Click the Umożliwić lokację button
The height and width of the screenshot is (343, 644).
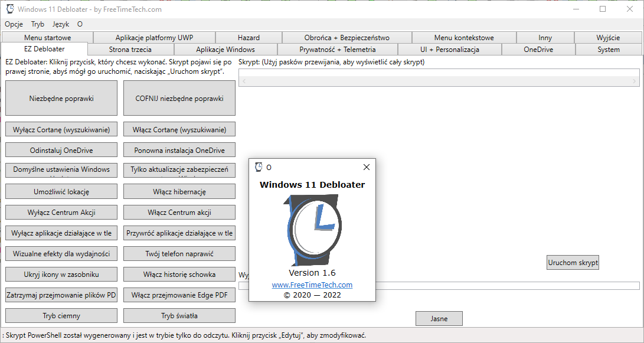61,191
